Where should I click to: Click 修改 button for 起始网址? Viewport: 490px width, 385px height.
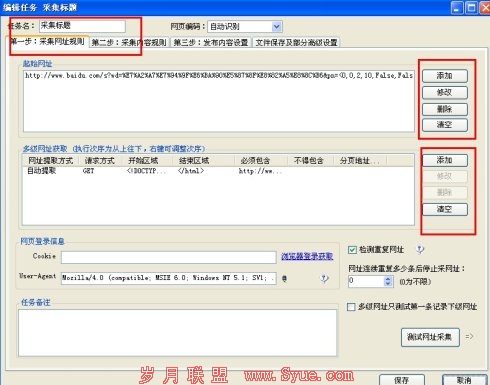(x=445, y=92)
